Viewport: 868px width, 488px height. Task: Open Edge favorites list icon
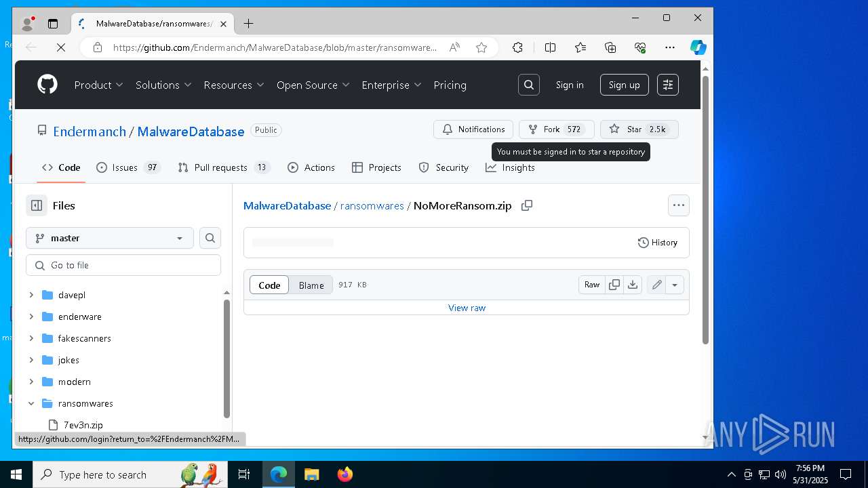click(580, 47)
